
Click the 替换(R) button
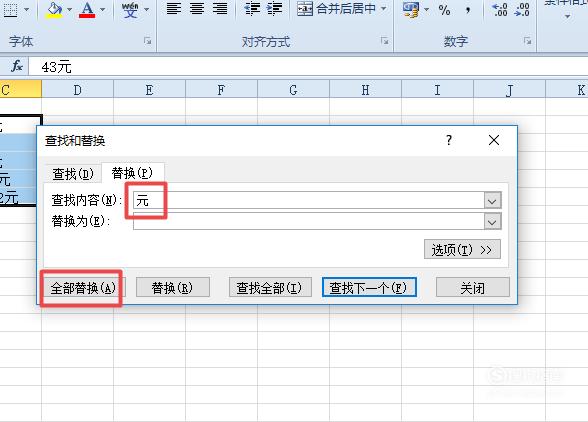(x=172, y=288)
